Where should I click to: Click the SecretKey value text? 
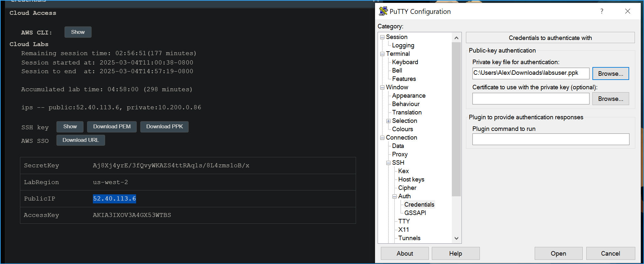(171, 166)
